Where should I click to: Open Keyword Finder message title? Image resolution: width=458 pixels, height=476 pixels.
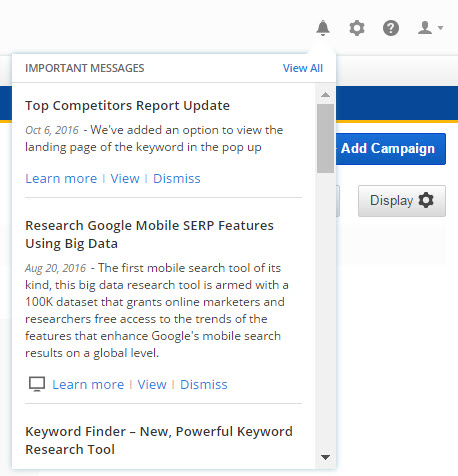pos(159,440)
